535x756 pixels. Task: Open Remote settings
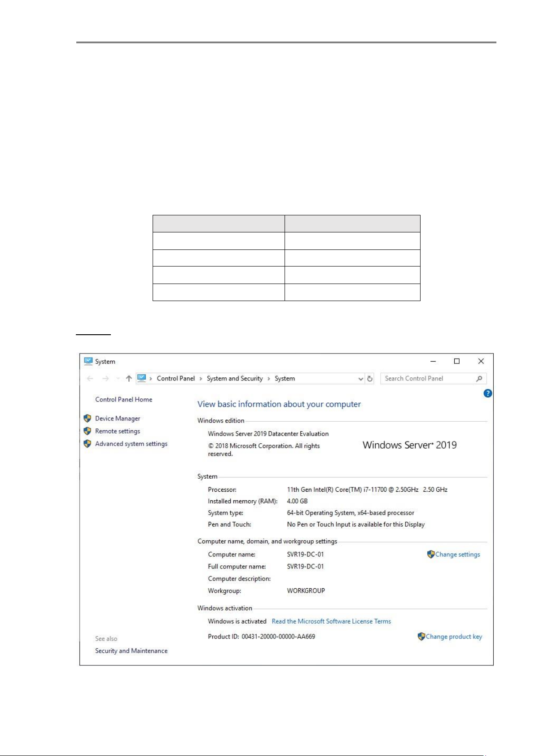pyautogui.click(x=118, y=431)
